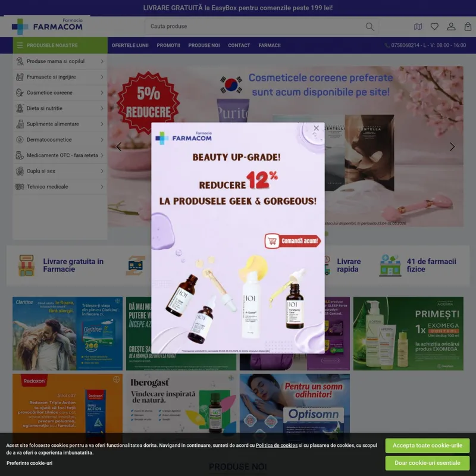Expand Dieta si nutritie chevron
This screenshot has width=476, height=476.
click(102, 108)
